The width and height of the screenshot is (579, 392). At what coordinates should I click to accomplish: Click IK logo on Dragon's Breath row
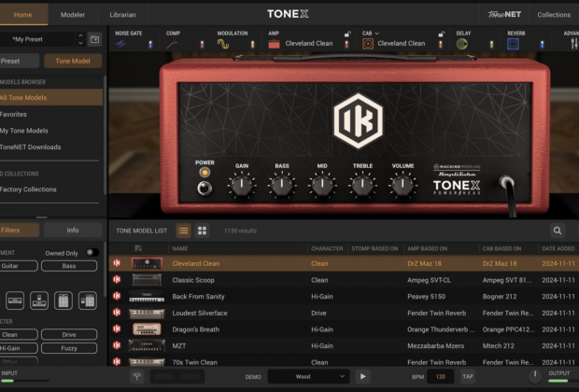point(117,329)
